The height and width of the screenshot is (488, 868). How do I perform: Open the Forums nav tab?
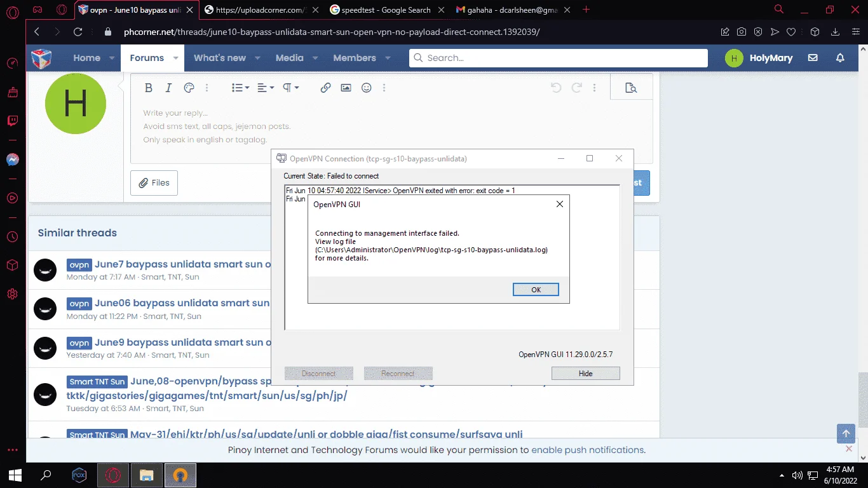point(147,58)
